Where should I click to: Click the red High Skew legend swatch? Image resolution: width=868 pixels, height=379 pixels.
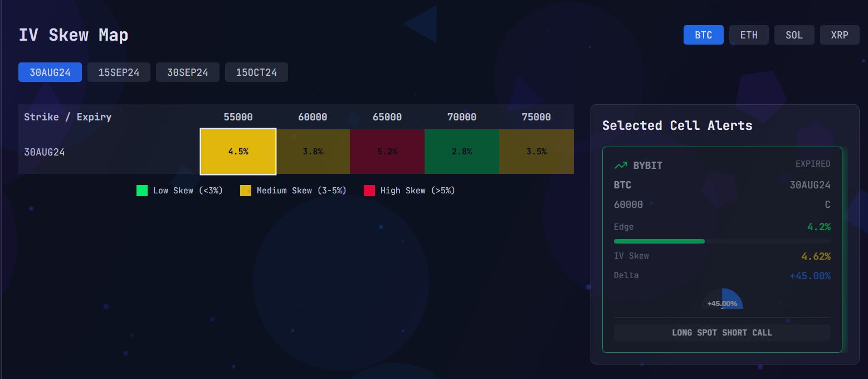369,191
